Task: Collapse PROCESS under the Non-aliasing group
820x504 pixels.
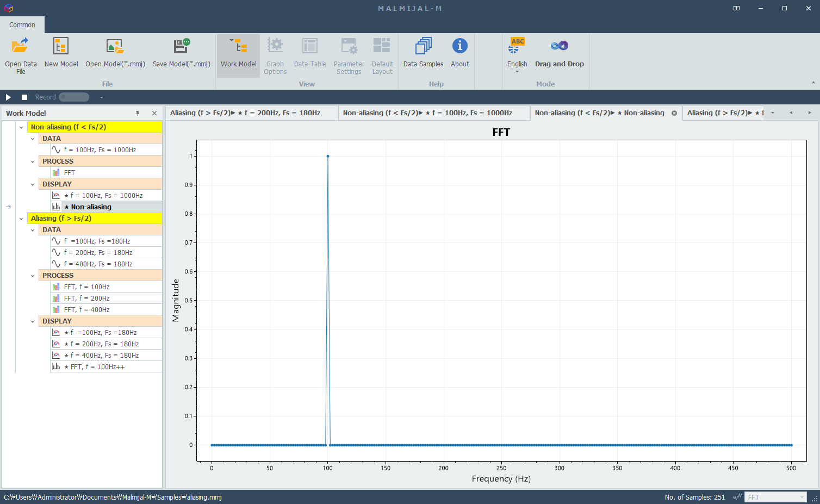Action: click(33, 161)
